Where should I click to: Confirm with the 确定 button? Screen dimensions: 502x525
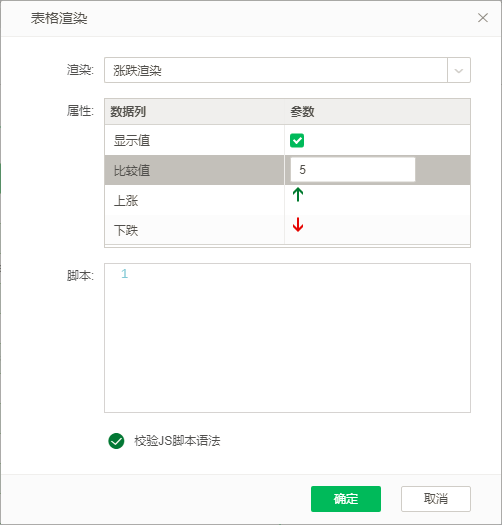tap(346, 499)
